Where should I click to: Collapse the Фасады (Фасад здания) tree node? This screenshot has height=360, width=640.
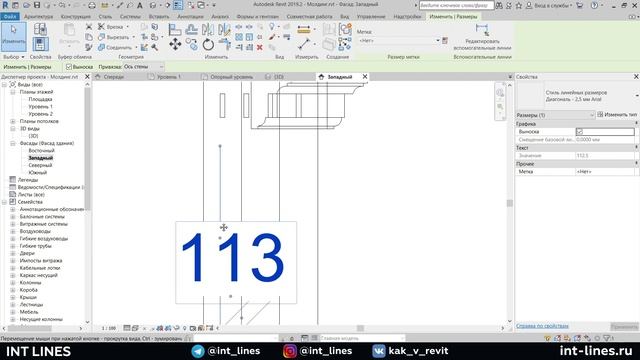tap(13, 143)
